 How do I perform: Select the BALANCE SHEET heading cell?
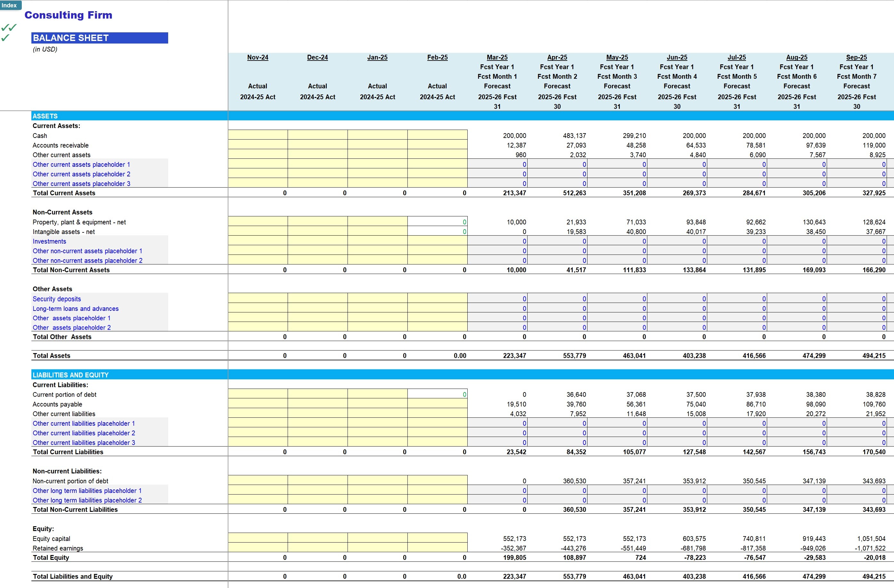coord(100,38)
